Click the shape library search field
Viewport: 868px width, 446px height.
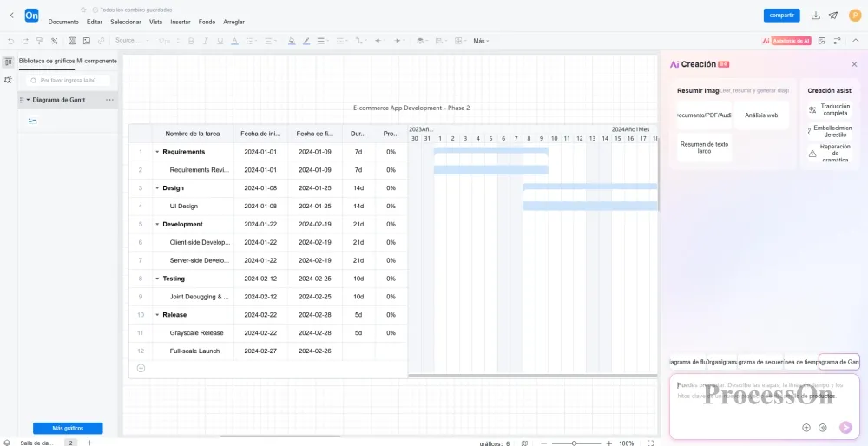pyautogui.click(x=68, y=80)
